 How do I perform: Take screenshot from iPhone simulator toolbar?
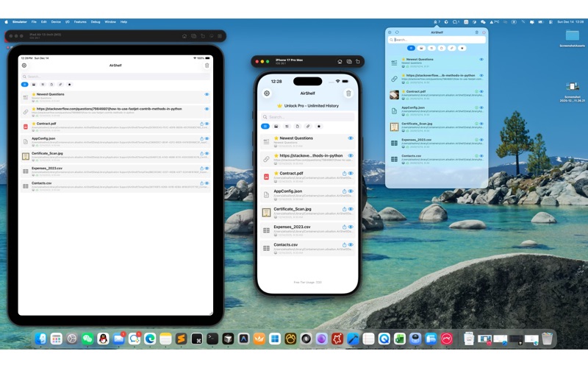(350, 62)
